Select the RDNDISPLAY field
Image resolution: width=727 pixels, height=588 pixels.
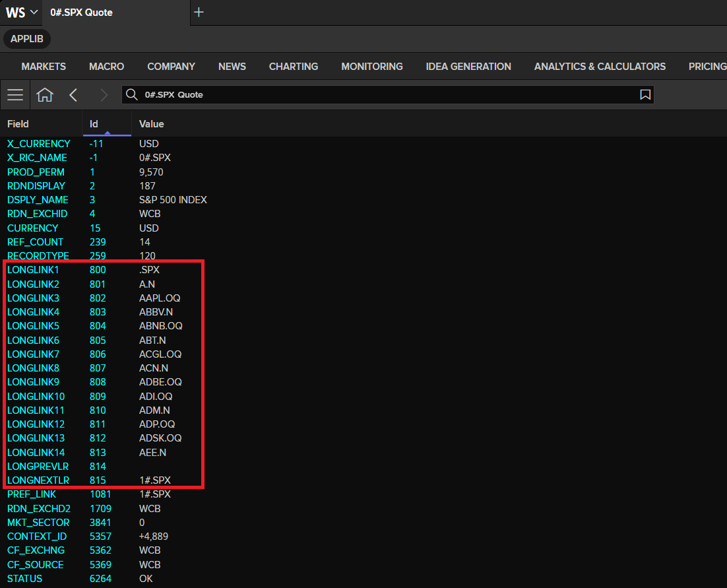(36, 186)
